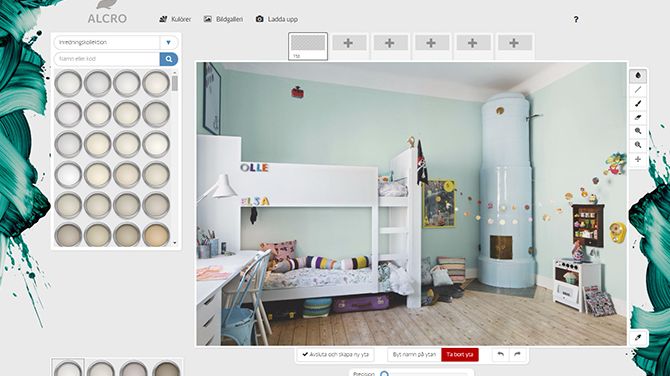Add a surface with the second plus tab
This screenshot has height=376, width=670.
[390, 43]
